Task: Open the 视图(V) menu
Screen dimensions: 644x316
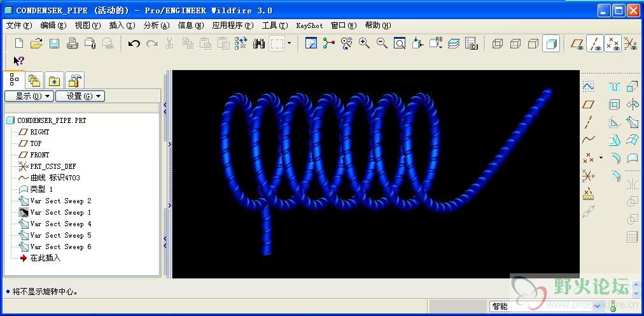Action: (x=87, y=25)
